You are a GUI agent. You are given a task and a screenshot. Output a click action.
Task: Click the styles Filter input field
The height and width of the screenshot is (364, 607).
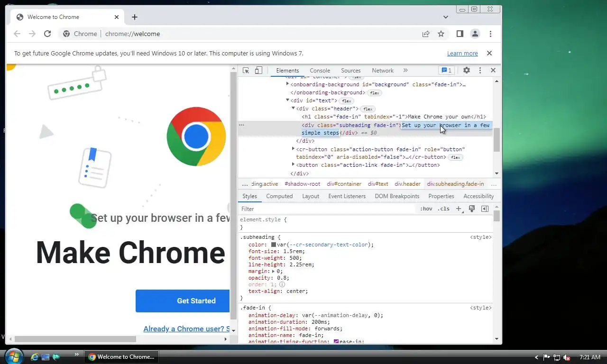point(327,209)
